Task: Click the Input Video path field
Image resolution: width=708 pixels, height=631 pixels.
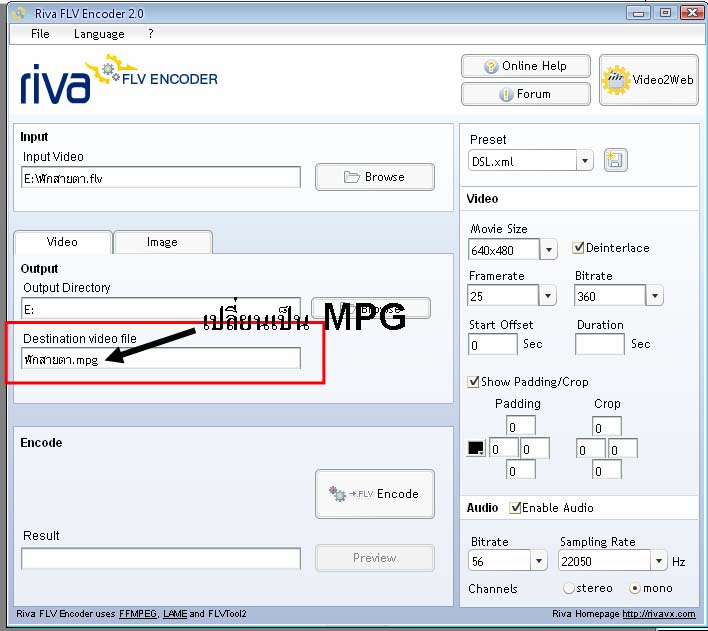Action: pos(161,178)
